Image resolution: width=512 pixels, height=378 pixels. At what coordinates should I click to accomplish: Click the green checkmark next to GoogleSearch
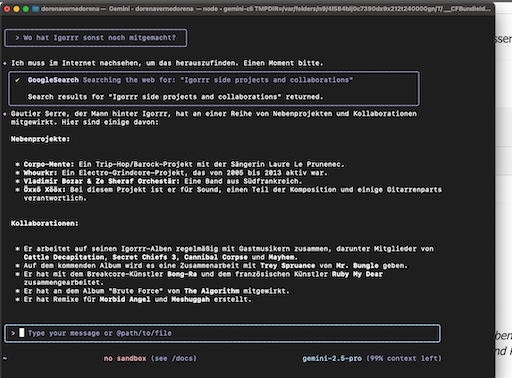pyautogui.click(x=17, y=80)
